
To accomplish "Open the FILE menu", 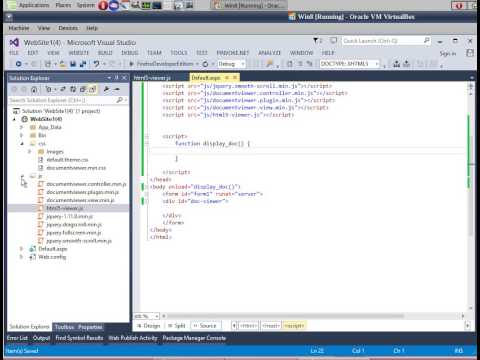I will (x=14, y=53).
